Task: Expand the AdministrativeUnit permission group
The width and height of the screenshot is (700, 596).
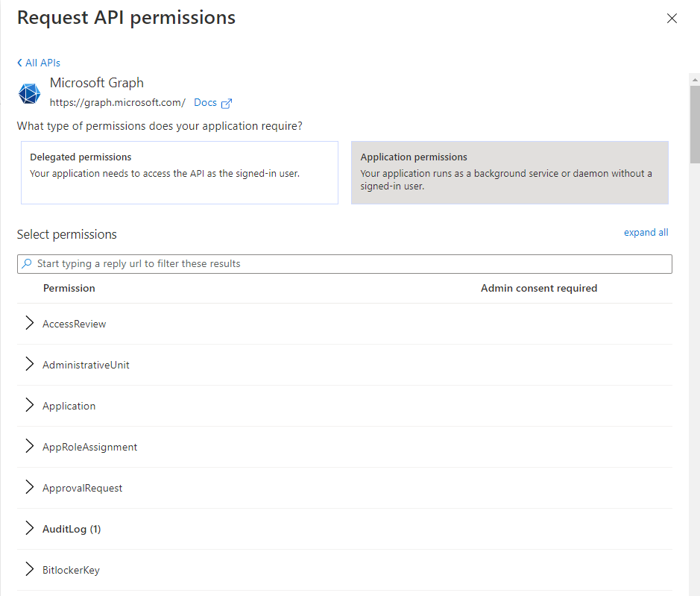Action: (30, 364)
